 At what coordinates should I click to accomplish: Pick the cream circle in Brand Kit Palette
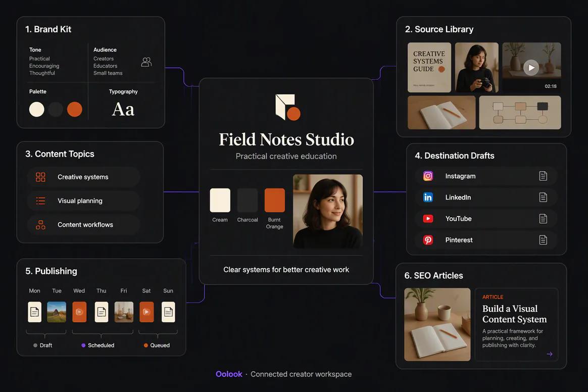(x=37, y=109)
